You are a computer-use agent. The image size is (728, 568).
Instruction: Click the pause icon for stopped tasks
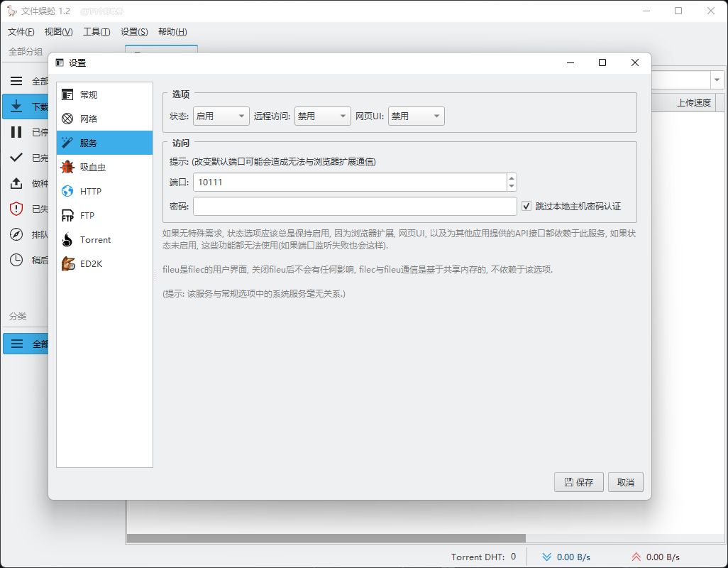coord(16,132)
